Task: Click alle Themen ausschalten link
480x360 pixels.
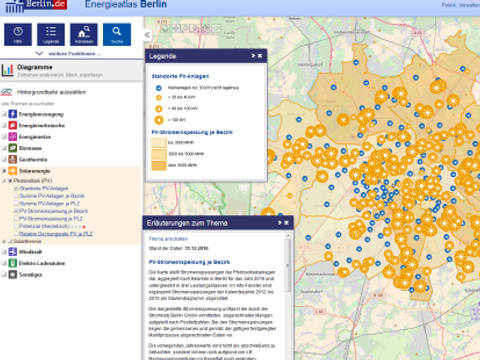Action: tap(28, 104)
